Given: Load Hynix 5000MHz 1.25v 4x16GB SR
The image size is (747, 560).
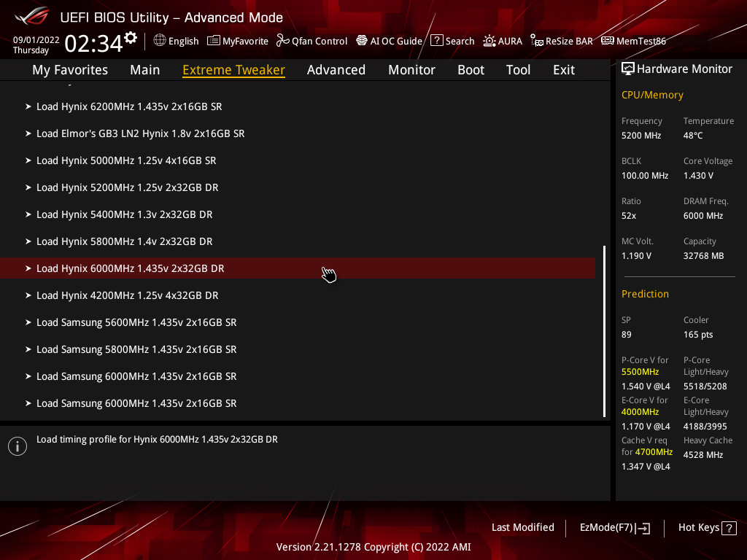Looking at the screenshot, I should (x=298, y=160).
